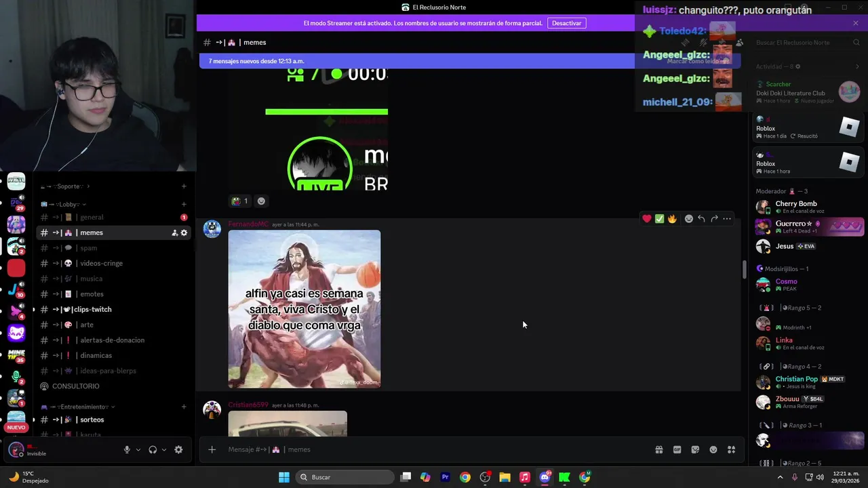Open the Jesus meme image
Image resolution: width=868 pixels, height=488 pixels.
(x=304, y=309)
